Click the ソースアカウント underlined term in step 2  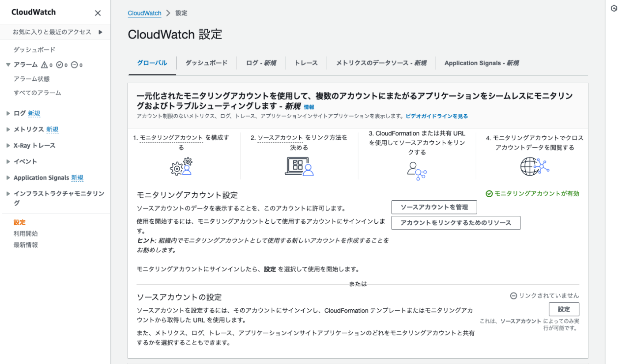pyautogui.click(x=280, y=138)
